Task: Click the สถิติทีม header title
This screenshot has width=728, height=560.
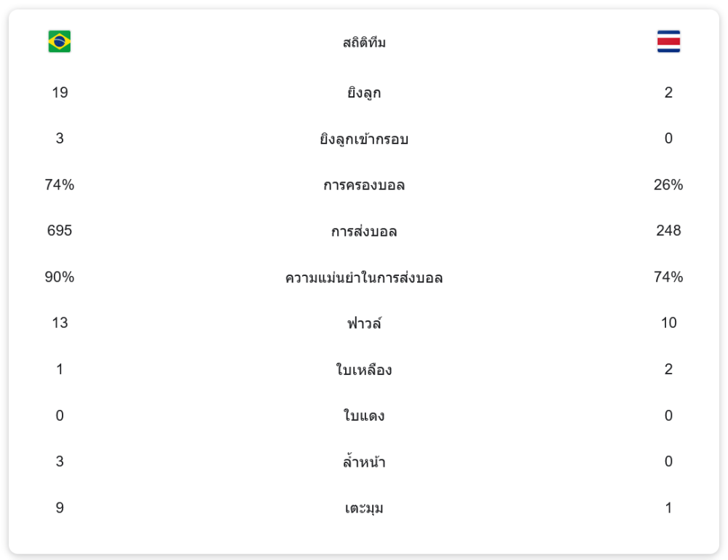Action: pyautogui.click(x=364, y=43)
